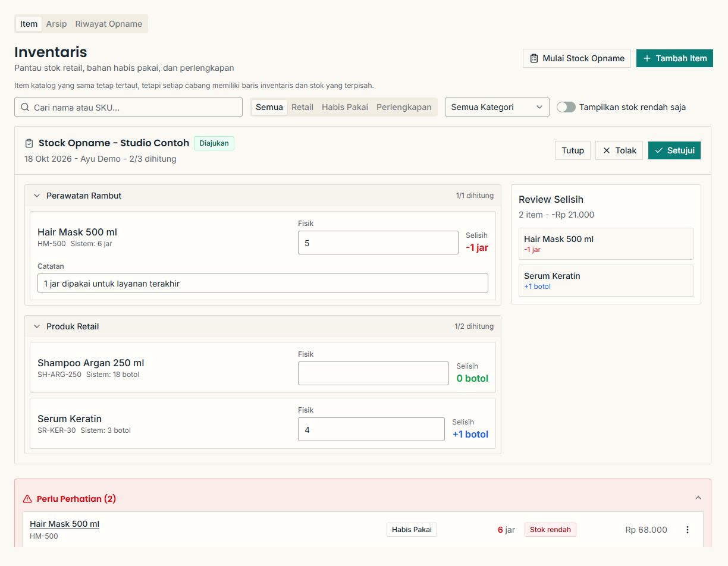Filter by Perlengkapan type
The height and width of the screenshot is (566, 728).
(404, 107)
